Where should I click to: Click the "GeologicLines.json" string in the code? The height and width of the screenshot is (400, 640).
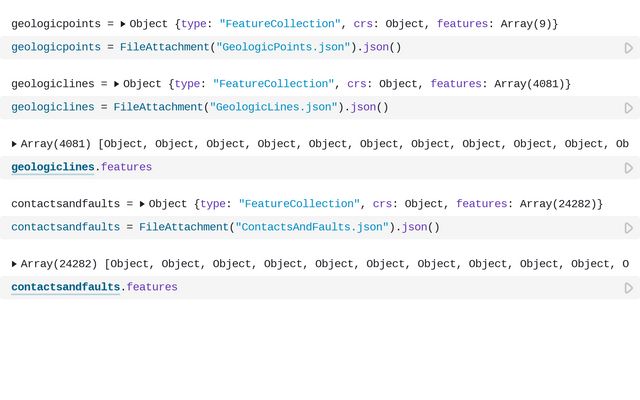[272, 107]
